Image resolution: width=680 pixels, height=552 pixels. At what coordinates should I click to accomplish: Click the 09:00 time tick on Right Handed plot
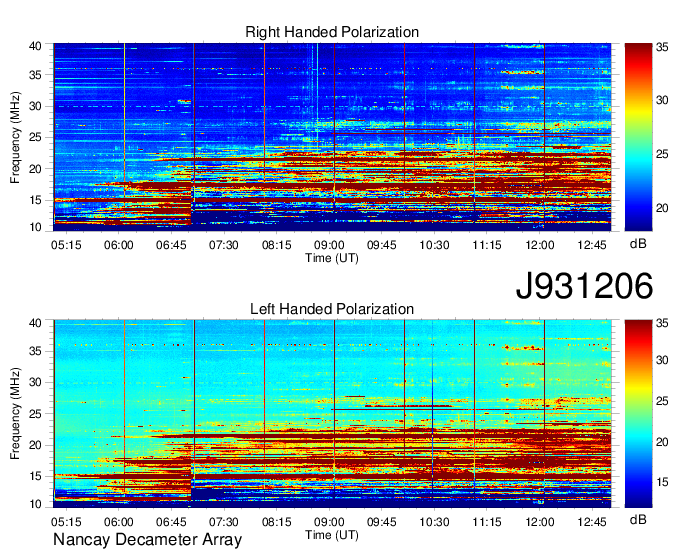[x=329, y=245]
